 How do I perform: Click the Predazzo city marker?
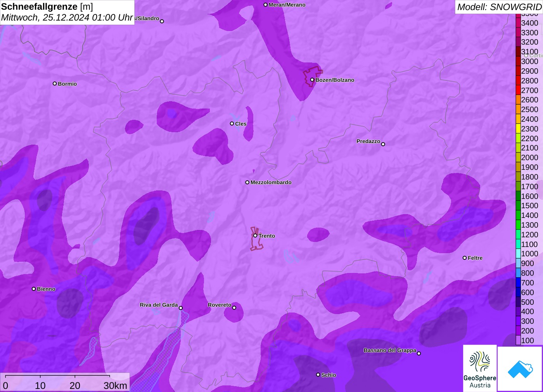(383, 144)
